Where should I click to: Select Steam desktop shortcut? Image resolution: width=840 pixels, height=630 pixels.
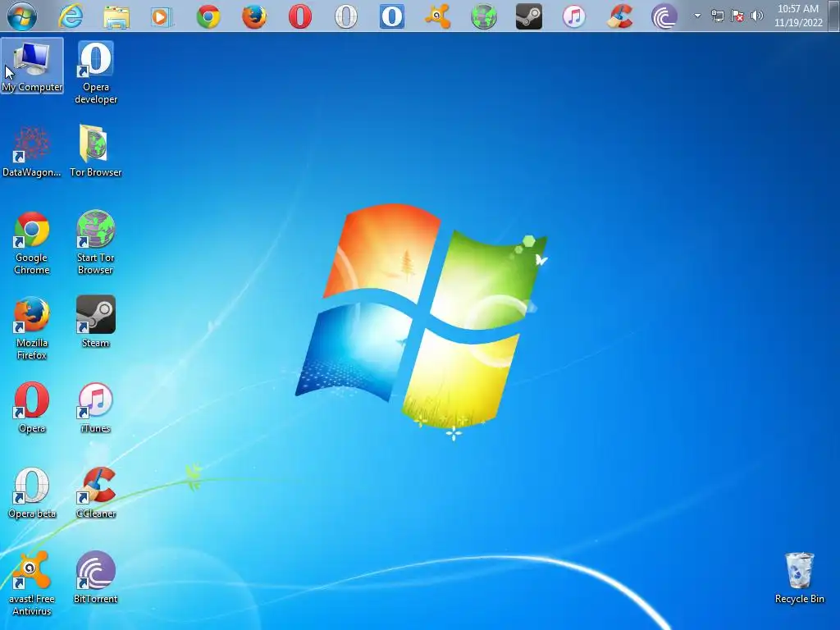pos(95,322)
